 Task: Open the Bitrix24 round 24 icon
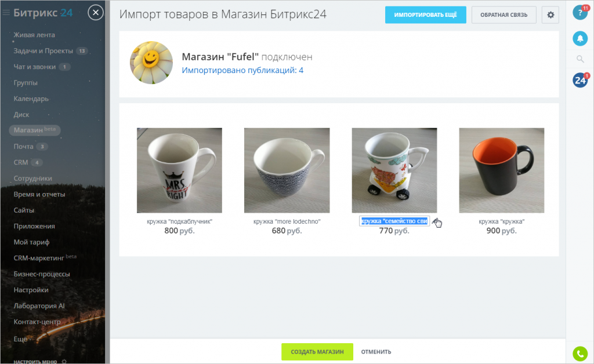click(x=579, y=80)
